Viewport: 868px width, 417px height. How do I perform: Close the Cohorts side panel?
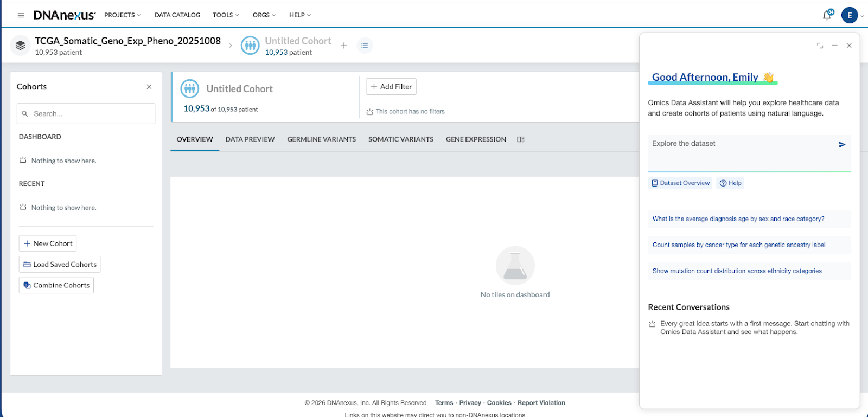tap(149, 87)
